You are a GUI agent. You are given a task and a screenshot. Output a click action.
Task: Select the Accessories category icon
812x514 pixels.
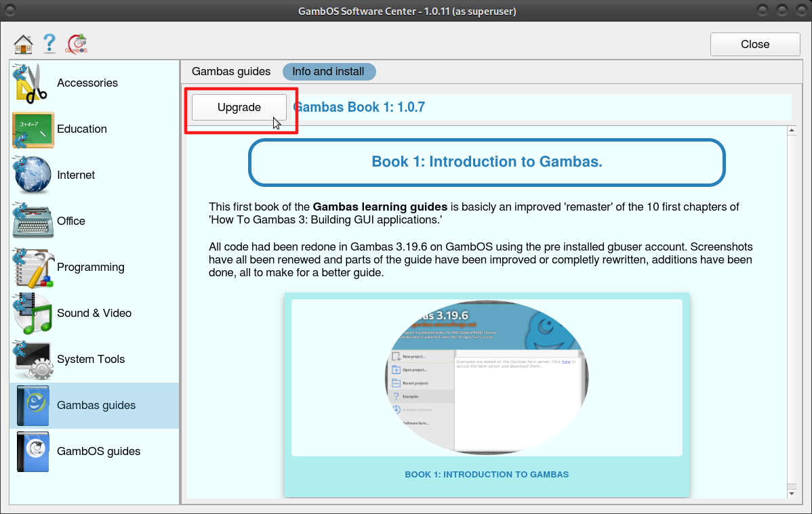click(x=32, y=83)
